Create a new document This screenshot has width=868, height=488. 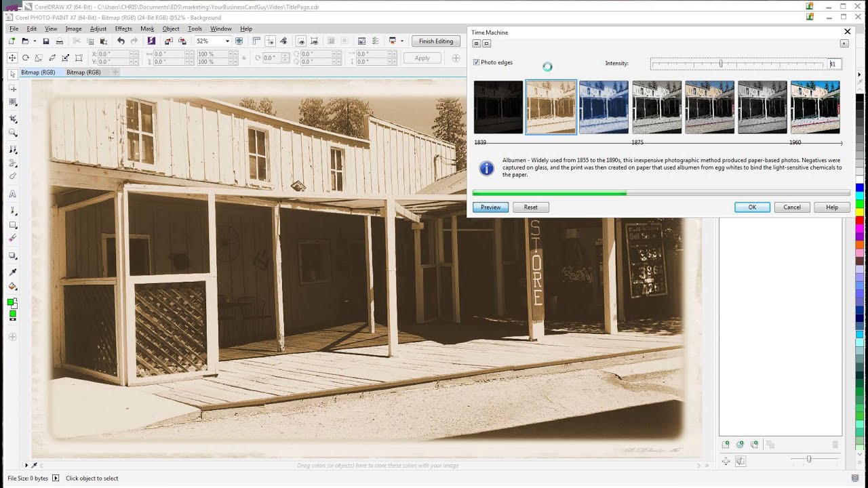[12, 41]
